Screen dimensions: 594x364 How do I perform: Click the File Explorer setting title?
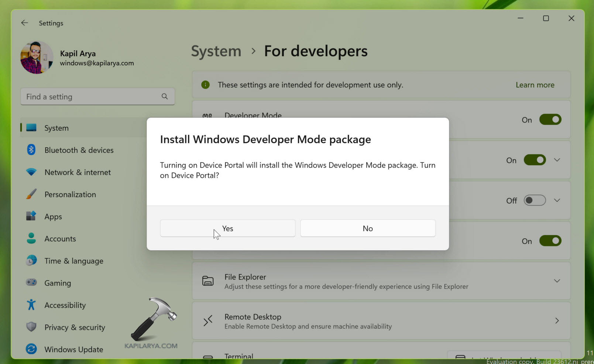click(245, 277)
